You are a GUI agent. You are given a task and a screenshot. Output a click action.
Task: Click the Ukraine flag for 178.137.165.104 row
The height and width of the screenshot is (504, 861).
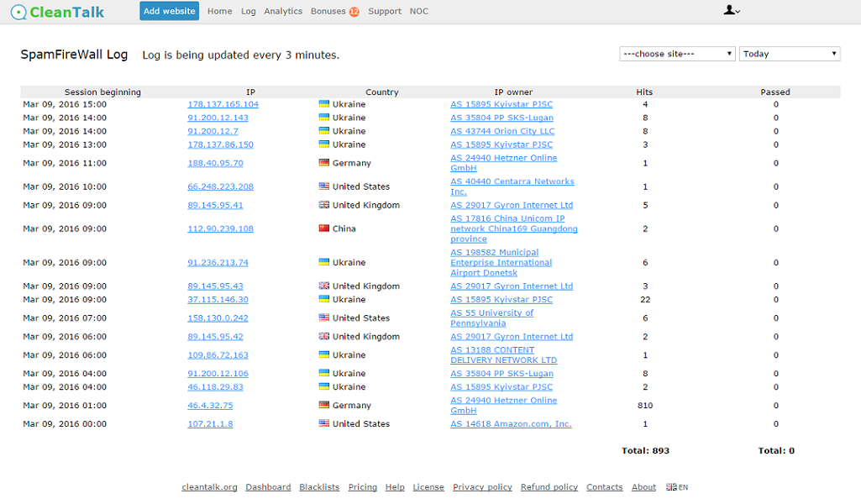[x=324, y=104]
